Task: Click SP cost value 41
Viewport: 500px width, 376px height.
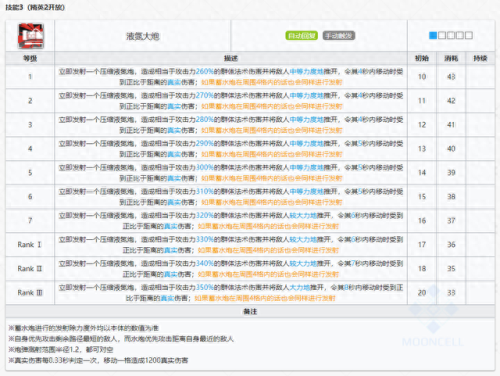Action: (451, 125)
